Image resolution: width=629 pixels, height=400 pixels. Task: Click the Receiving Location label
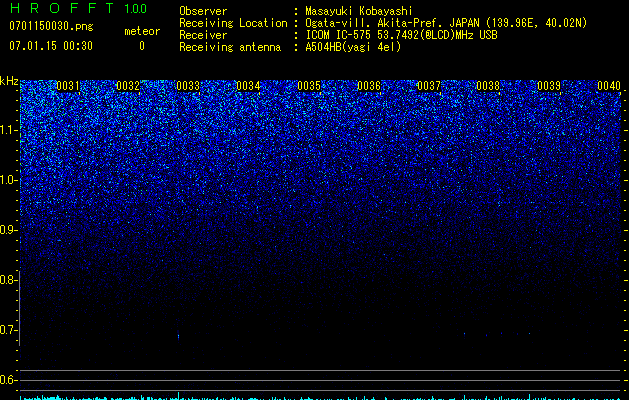click(233, 23)
